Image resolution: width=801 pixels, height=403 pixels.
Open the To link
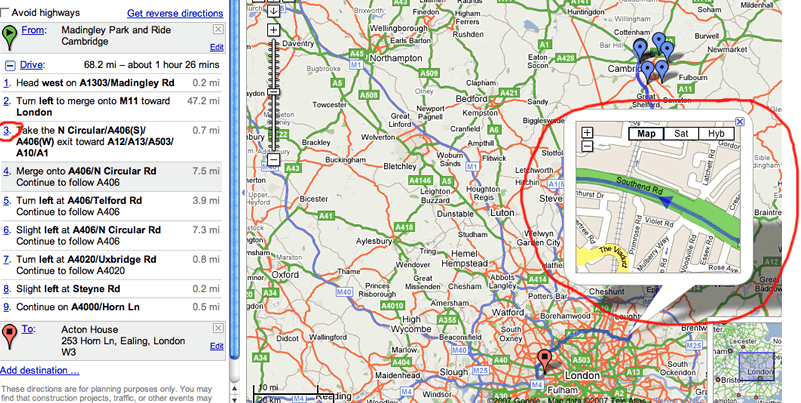[27, 329]
